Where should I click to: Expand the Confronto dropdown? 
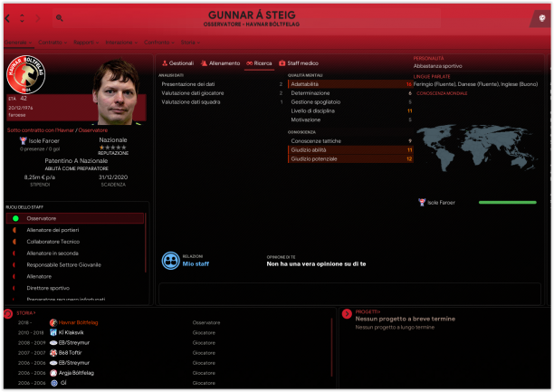[x=159, y=43]
